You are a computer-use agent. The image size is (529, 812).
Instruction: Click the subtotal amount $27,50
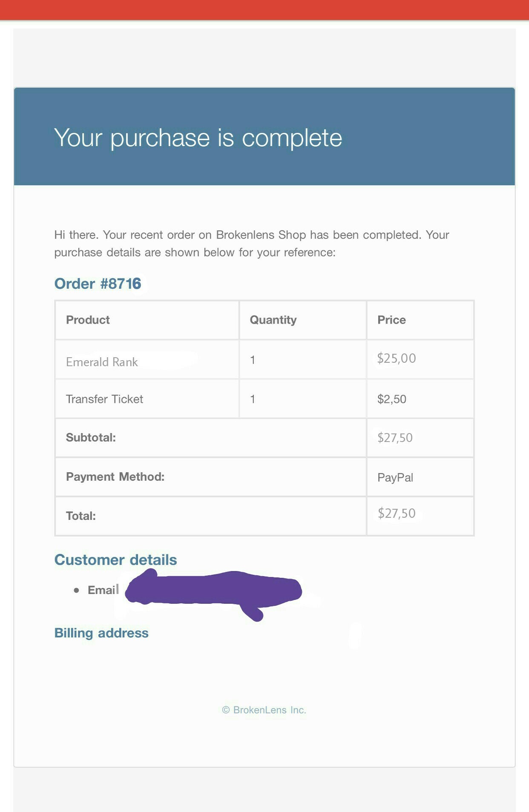pos(395,438)
